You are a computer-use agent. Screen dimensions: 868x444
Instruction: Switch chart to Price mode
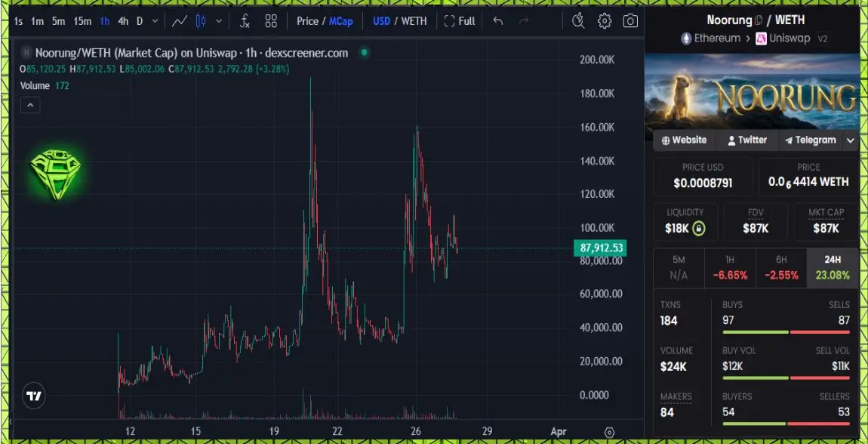click(307, 22)
